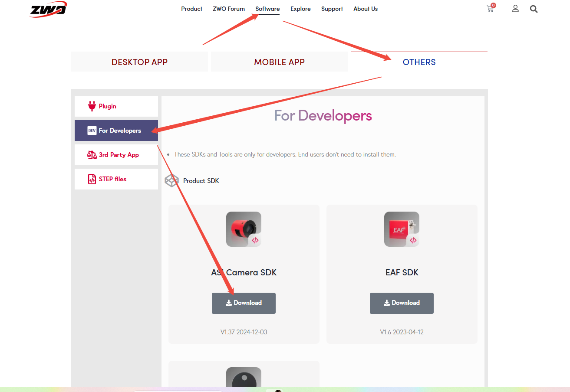
Task: Select STEP files in the sidebar
Action: pyautogui.click(x=116, y=179)
